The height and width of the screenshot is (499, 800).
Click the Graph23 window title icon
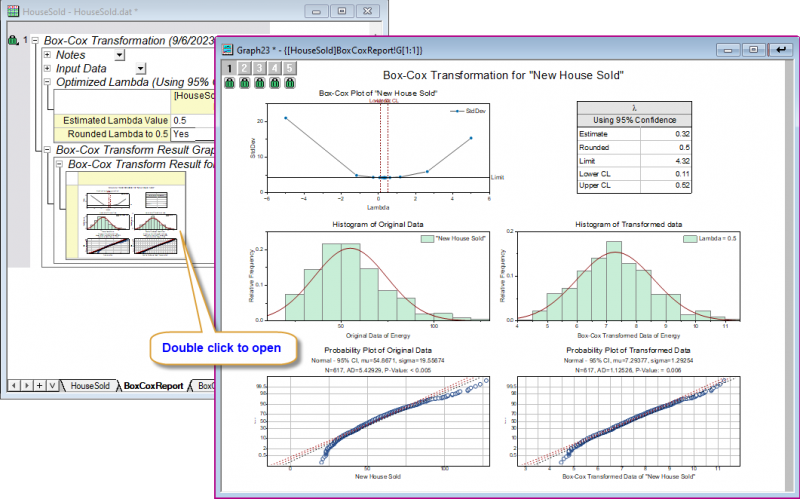[x=228, y=50]
